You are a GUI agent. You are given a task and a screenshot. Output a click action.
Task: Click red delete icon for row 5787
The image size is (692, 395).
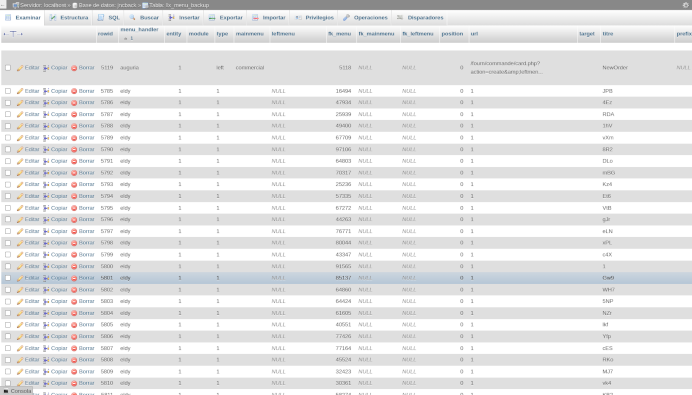coord(74,115)
